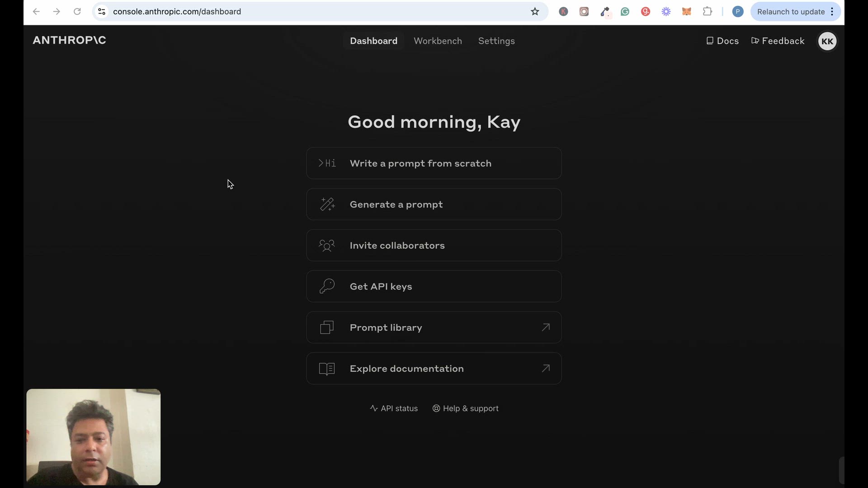The width and height of the screenshot is (868, 488).
Task: Click the Prompt library stacked squares icon
Action: [x=327, y=328]
